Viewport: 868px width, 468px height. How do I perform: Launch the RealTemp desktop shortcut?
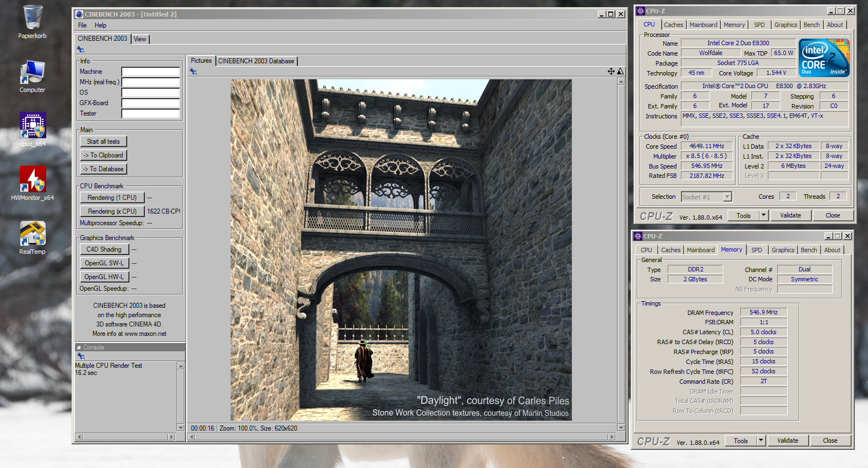pyautogui.click(x=32, y=238)
